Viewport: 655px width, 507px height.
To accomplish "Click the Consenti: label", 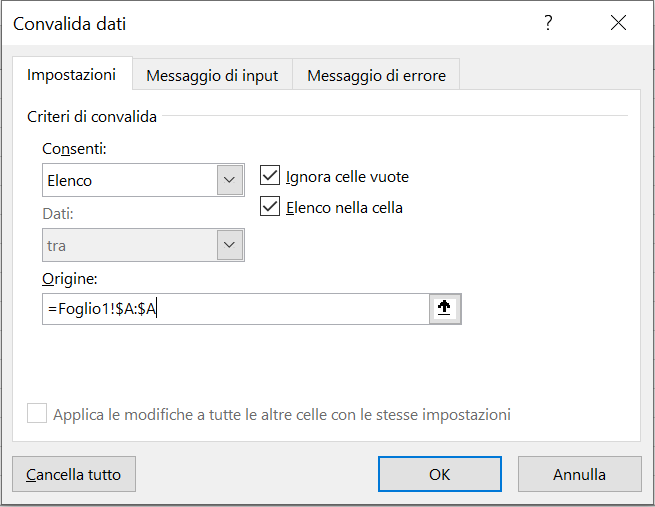I will pos(74,149).
